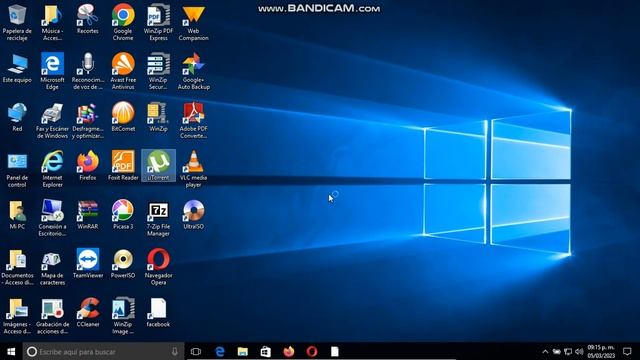Open File Explorer from taskbar
This screenshot has height=360, width=640.
click(243, 351)
